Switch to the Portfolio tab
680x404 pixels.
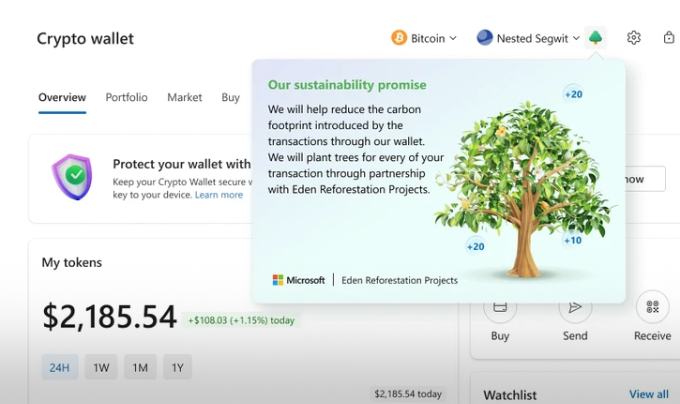[x=126, y=97]
